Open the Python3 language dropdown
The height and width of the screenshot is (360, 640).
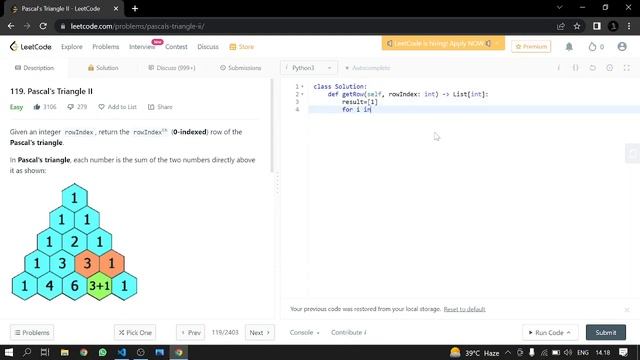pos(309,68)
